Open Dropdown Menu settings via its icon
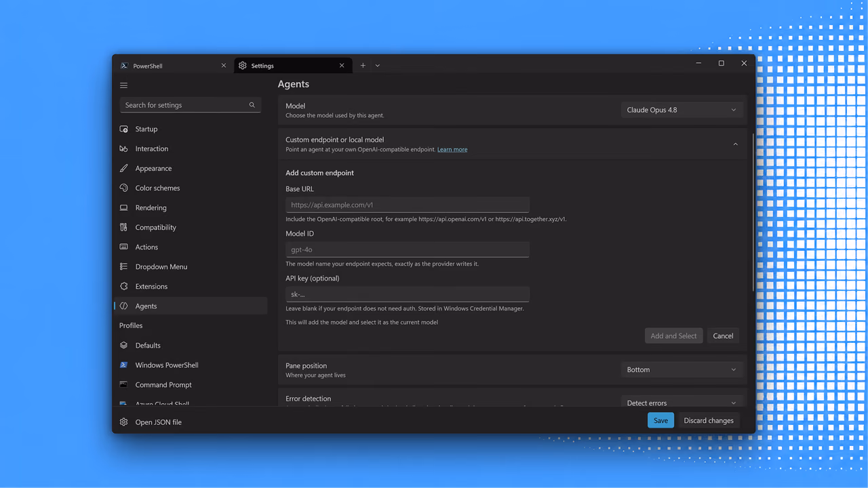This screenshot has height=488, width=868. coord(123,266)
